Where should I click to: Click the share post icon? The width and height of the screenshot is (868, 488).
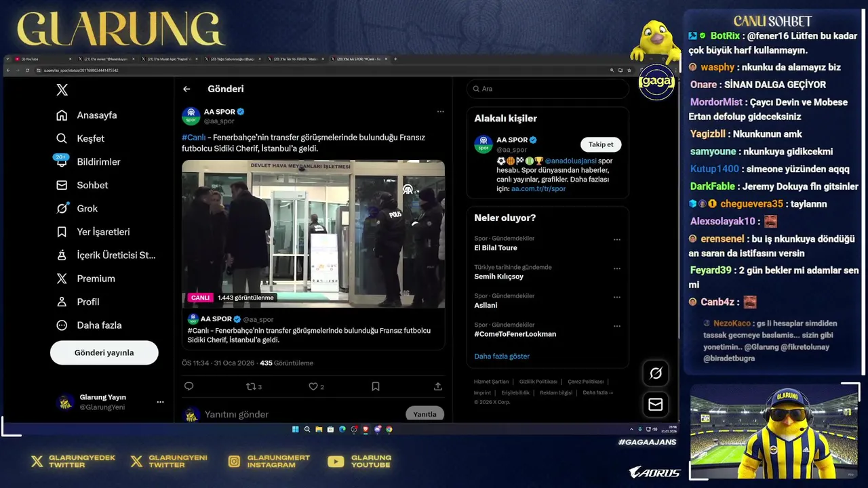438,386
